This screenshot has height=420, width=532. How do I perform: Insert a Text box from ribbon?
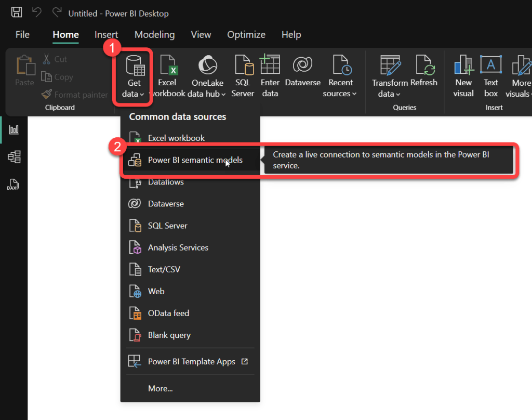[x=491, y=76]
